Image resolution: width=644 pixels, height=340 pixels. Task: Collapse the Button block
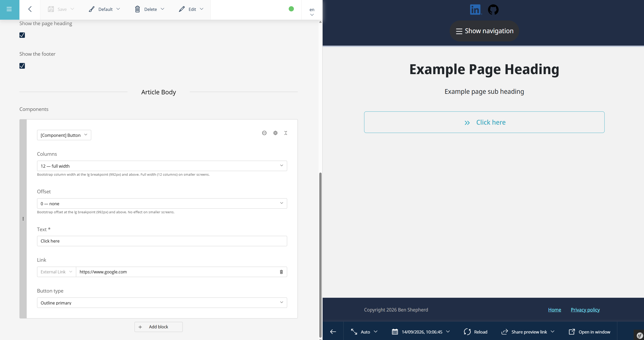[286, 133]
